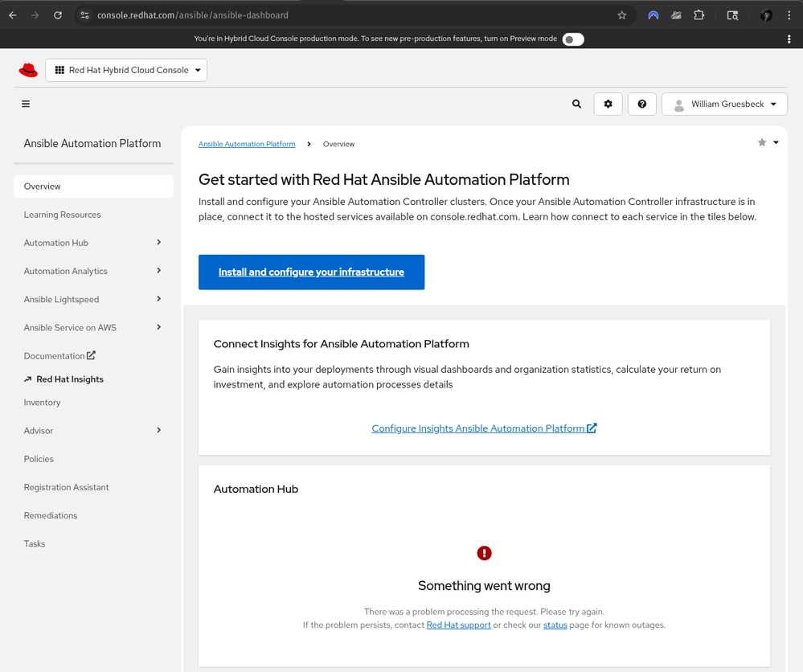The image size is (803, 672).
Task: Reload the page in browser
Action: [x=58, y=15]
